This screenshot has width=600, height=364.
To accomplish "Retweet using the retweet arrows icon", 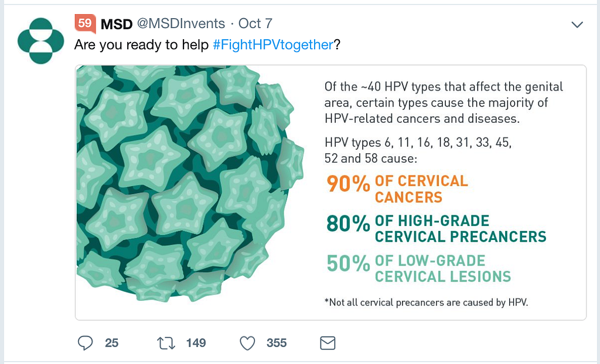I will coord(166,343).
